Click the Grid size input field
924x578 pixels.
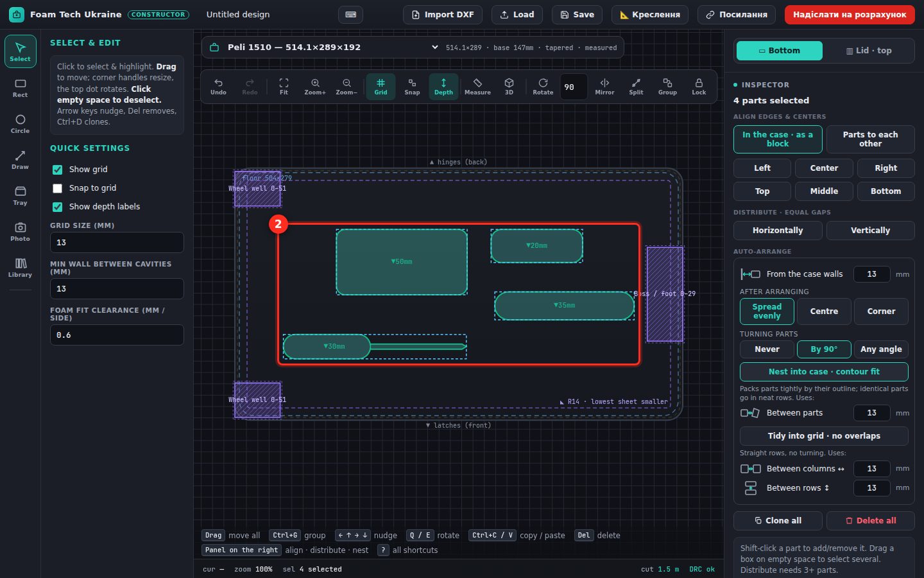[x=117, y=243]
